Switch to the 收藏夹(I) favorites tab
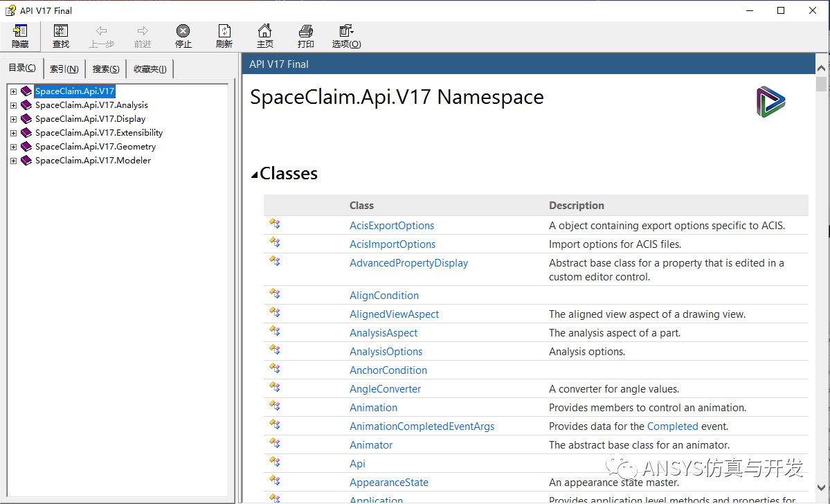830x504 pixels. (150, 69)
